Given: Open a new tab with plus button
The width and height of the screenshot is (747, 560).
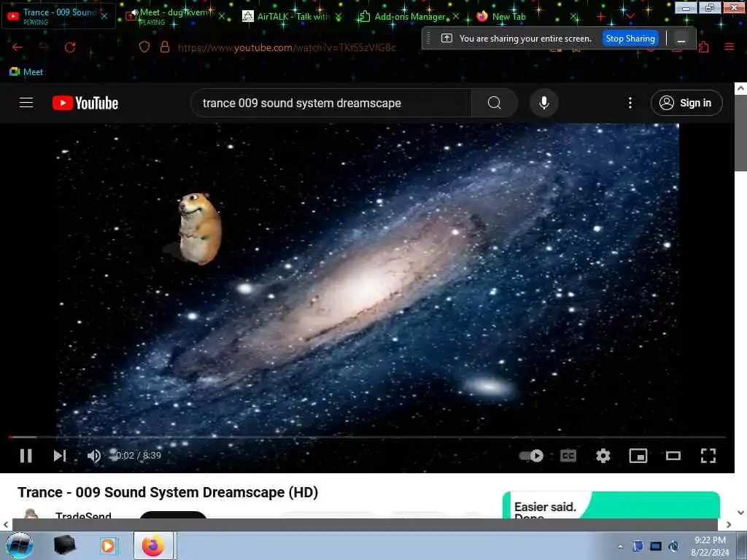Looking at the screenshot, I should click(x=601, y=17).
